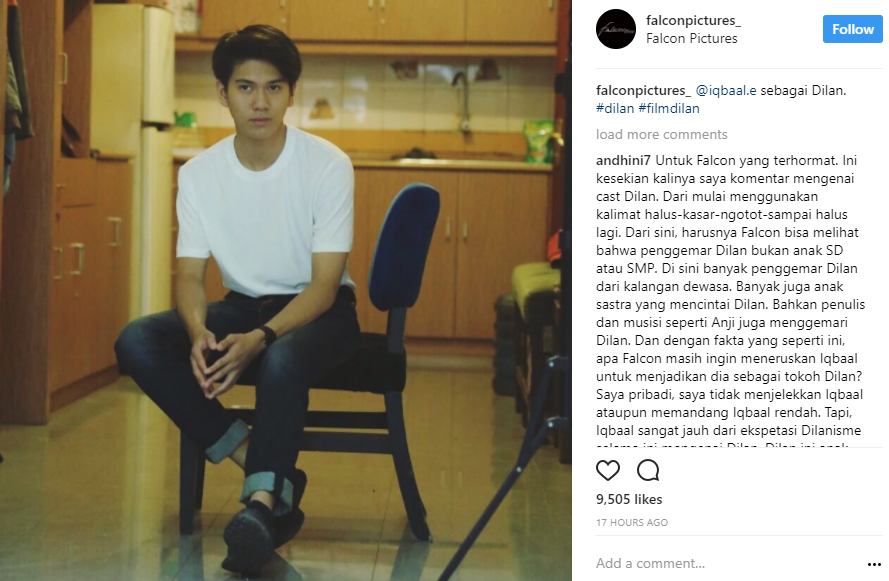Follow the falconpictures_ account
889x581 pixels.
(x=853, y=29)
